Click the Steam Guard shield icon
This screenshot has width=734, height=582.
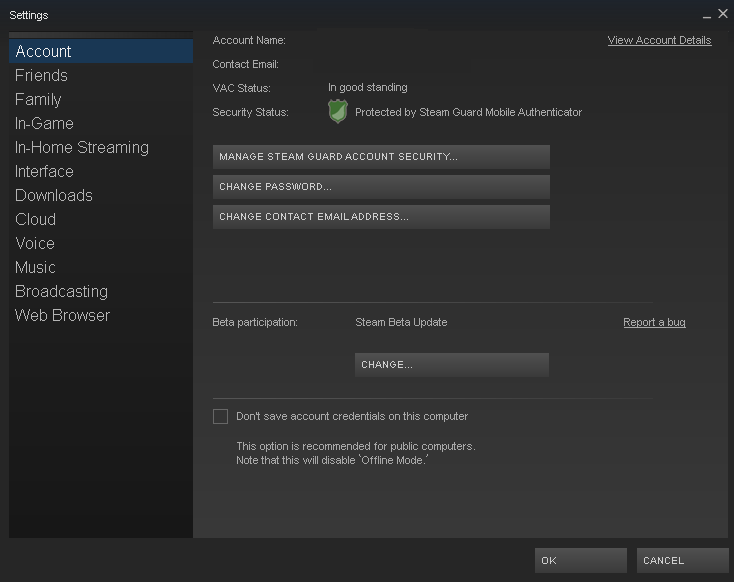click(x=338, y=111)
